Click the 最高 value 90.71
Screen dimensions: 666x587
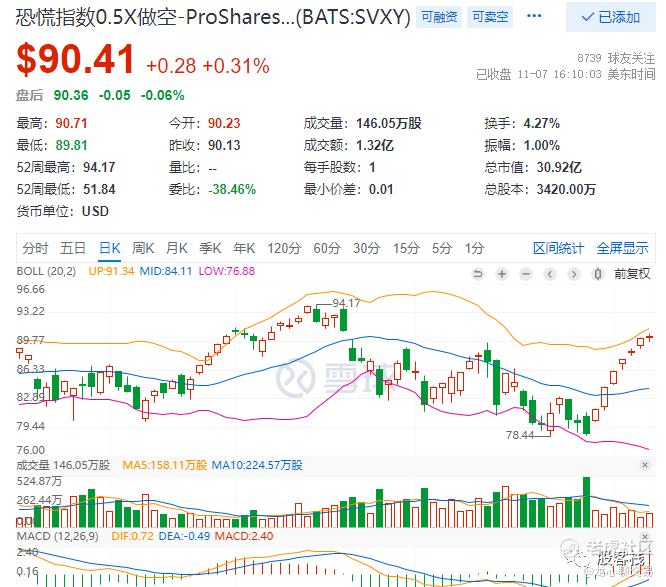pyautogui.click(x=71, y=124)
